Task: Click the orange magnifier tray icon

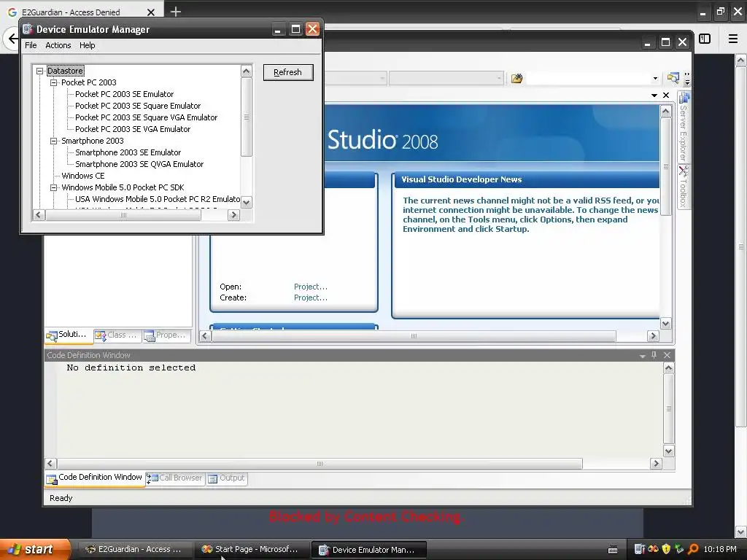Action: point(693,549)
